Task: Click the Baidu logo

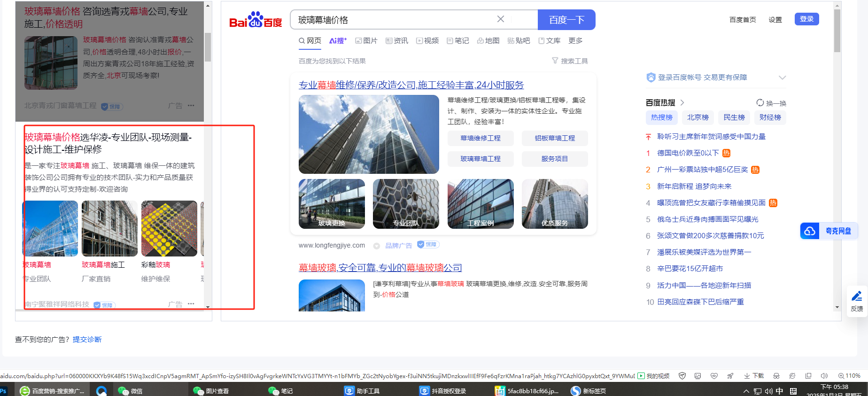Action: pyautogui.click(x=256, y=20)
